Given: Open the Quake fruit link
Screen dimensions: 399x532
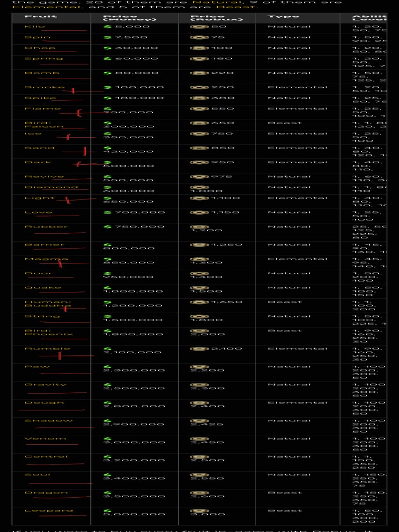Looking at the screenshot, I should (43, 288).
